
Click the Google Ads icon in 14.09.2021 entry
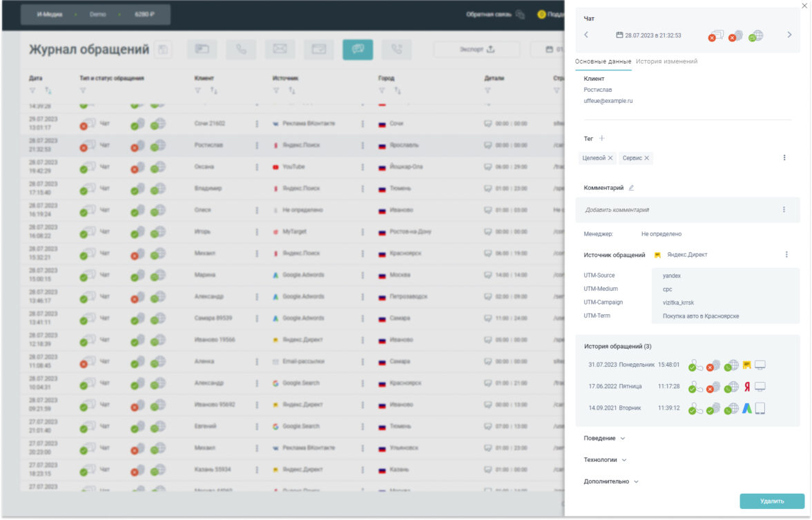click(x=746, y=409)
